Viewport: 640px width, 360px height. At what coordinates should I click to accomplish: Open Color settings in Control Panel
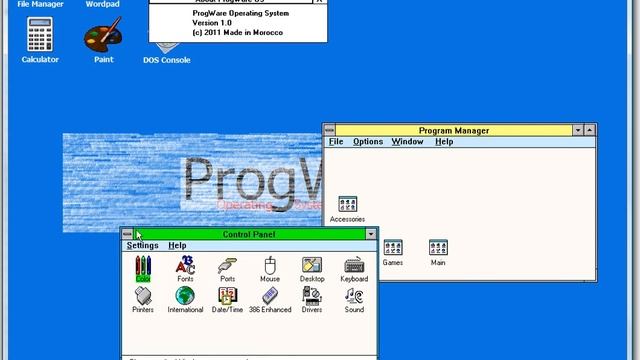[x=143, y=269]
